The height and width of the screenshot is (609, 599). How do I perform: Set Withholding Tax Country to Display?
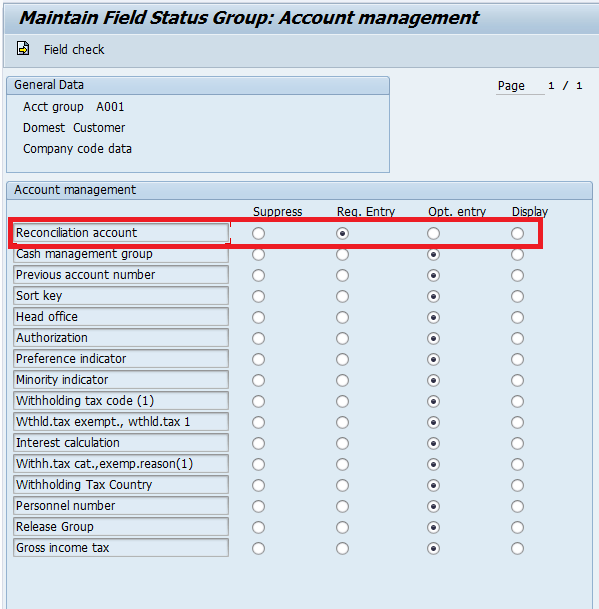[517, 485]
